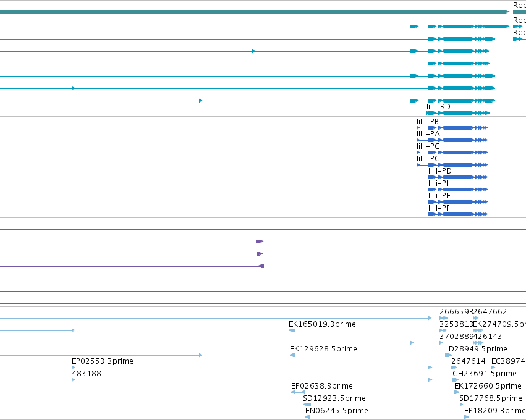Open the EP02553.3prime EST feature
This screenshot has height=420, width=526.
103,361
